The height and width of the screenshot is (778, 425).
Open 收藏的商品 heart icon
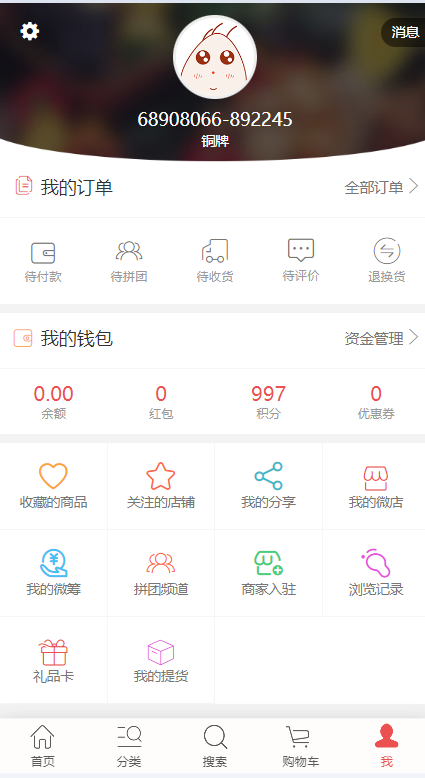pyautogui.click(x=53, y=476)
